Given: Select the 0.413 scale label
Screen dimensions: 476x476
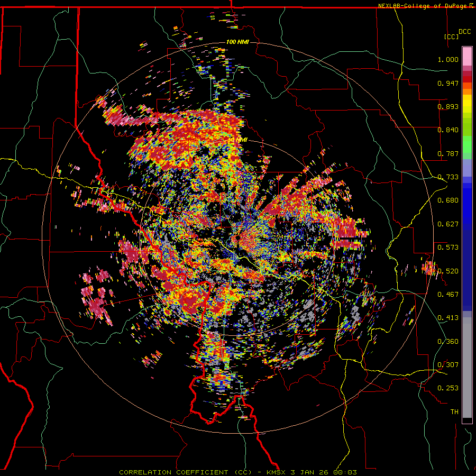Looking at the screenshot, I should pyautogui.click(x=448, y=318).
